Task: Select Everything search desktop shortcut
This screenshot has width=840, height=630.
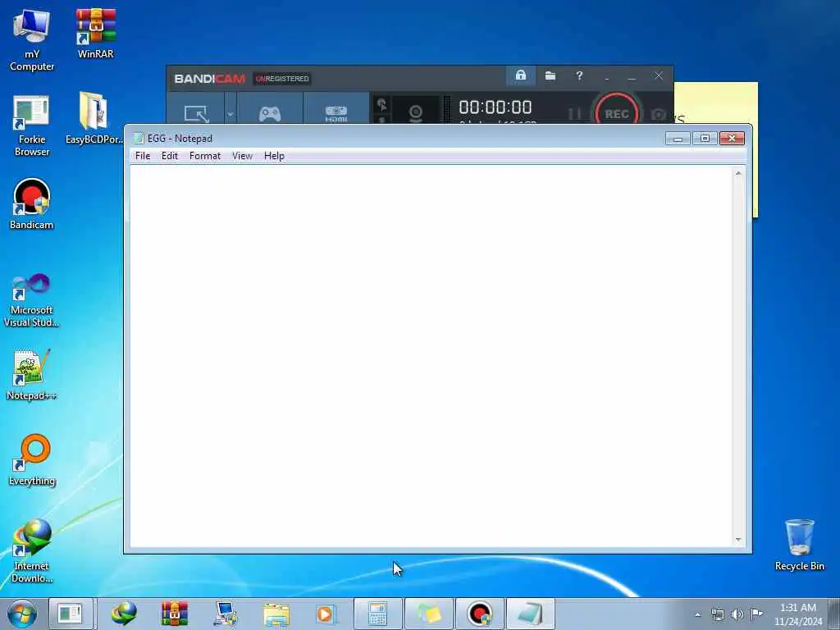Action: click(x=32, y=459)
